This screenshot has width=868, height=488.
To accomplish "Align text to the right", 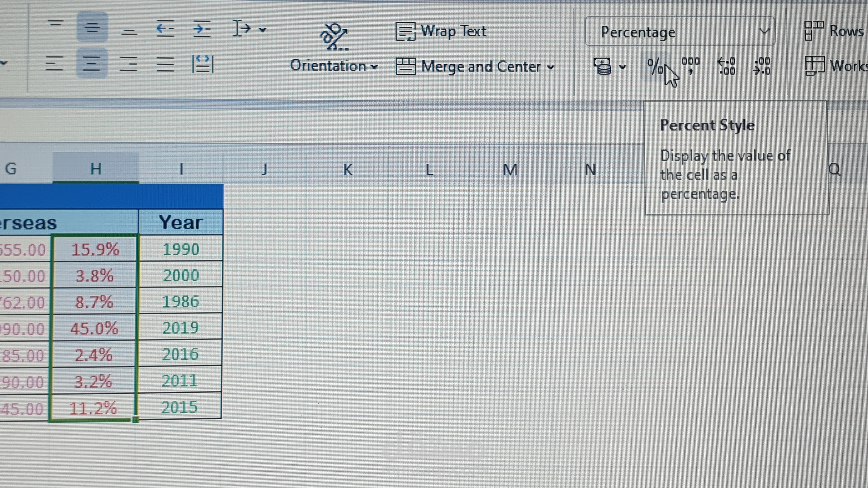I will pos(128,64).
